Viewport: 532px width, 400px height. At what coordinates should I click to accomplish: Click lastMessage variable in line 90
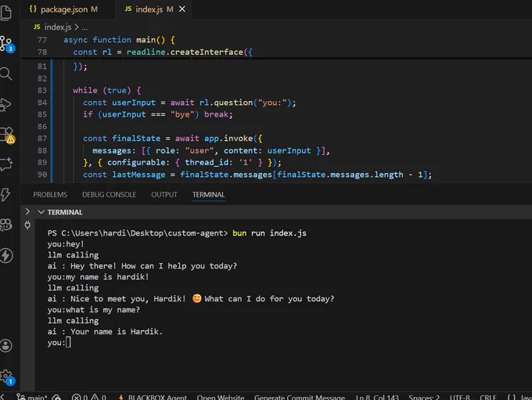[138, 175]
